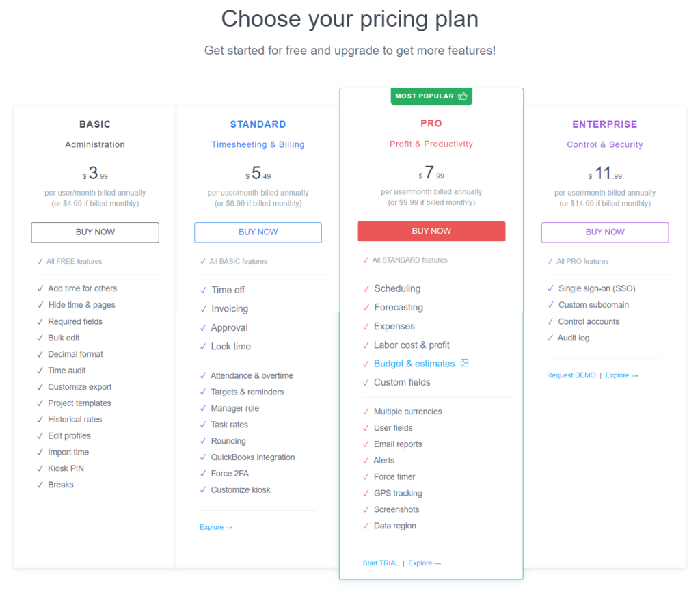This screenshot has width=700, height=592.
Task: Click the checkmark next to GPS tracking
Action: [364, 493]
